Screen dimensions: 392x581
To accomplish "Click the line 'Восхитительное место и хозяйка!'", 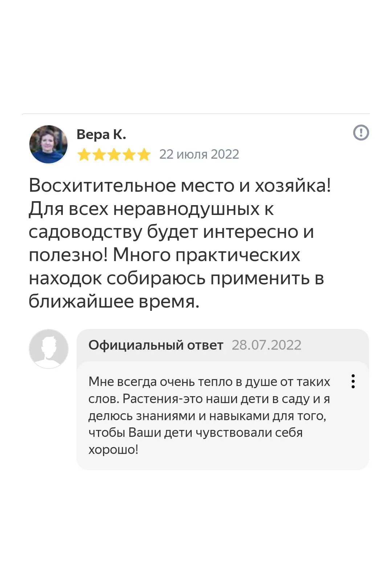I will (180, 186).
